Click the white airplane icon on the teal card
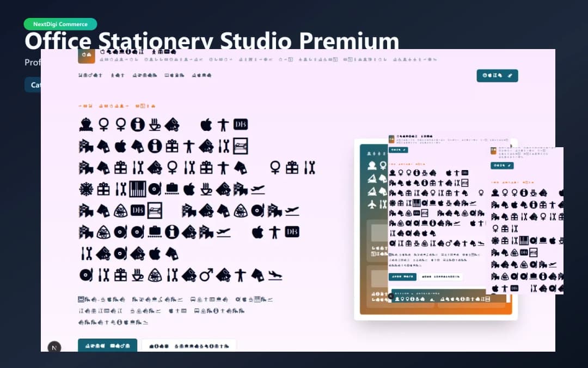 click(x=372, y=204)
